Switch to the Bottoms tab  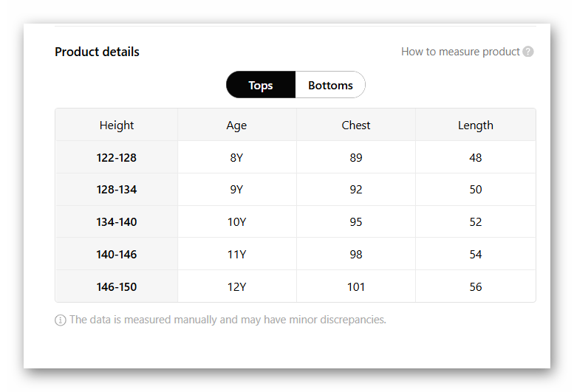[x=330, y=85]
